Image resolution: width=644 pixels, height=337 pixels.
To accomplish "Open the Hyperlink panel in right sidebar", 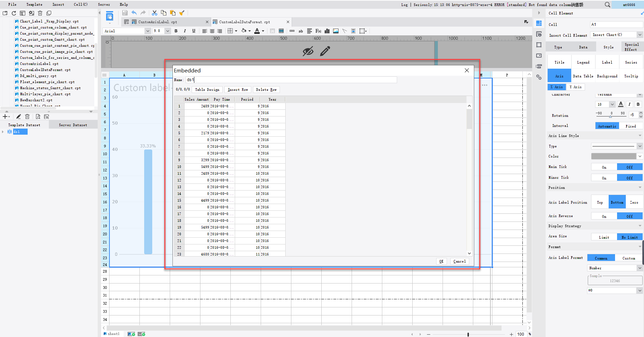I will pyautogui.click(x=539, y=77).
